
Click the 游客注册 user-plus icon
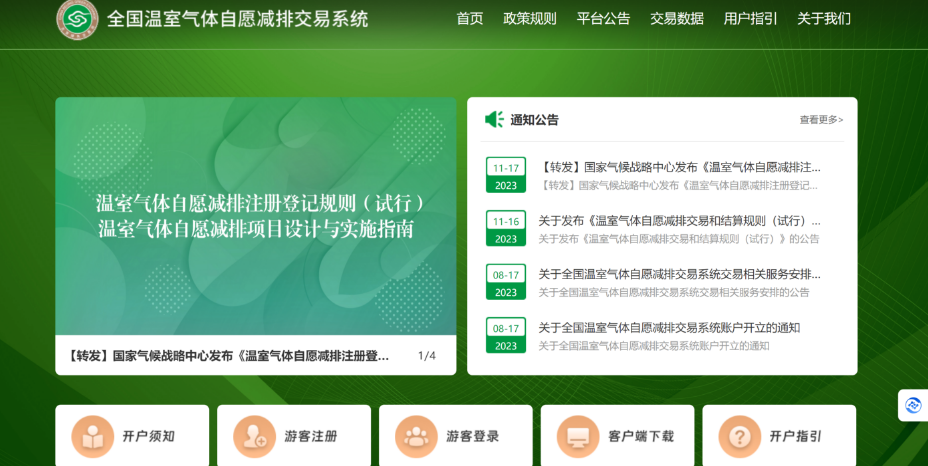[x=254, y=437]
